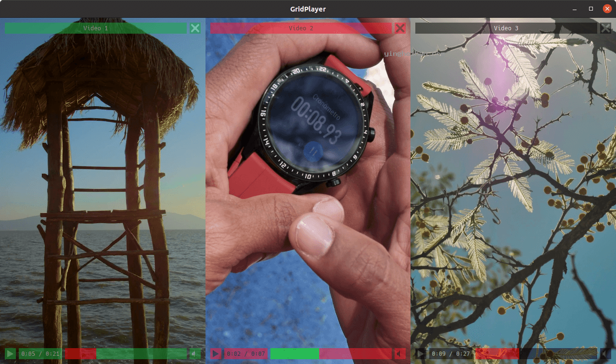The width and height of the screenshot is (616, 364).
Task: Seek in Video 3 progress bar
Action: pos(536,354)
